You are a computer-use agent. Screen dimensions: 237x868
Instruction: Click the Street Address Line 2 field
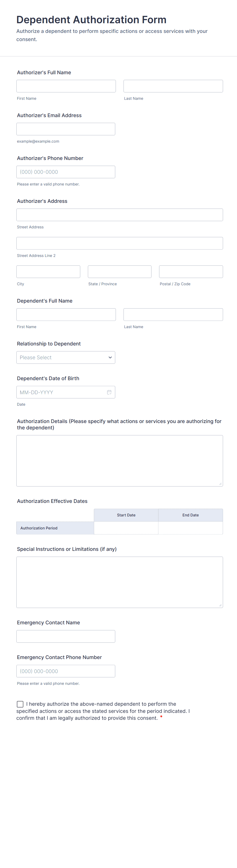pos(120,243)
